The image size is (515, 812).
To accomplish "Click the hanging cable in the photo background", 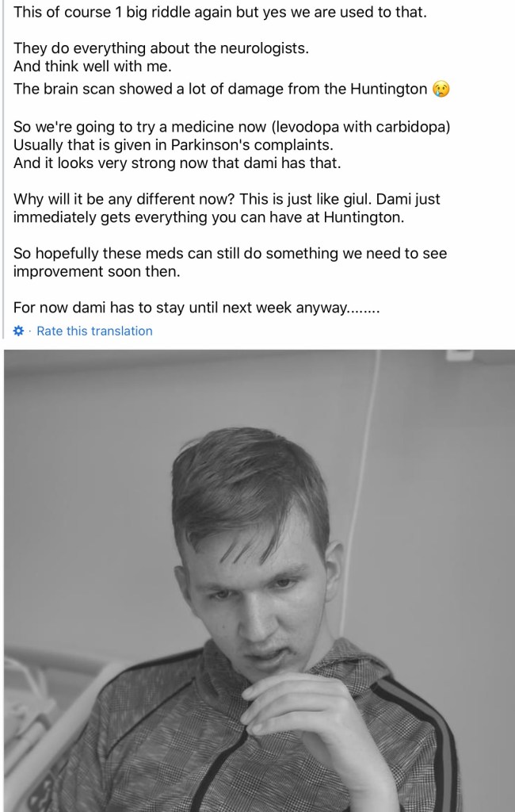I will click(x=360, y=492).
